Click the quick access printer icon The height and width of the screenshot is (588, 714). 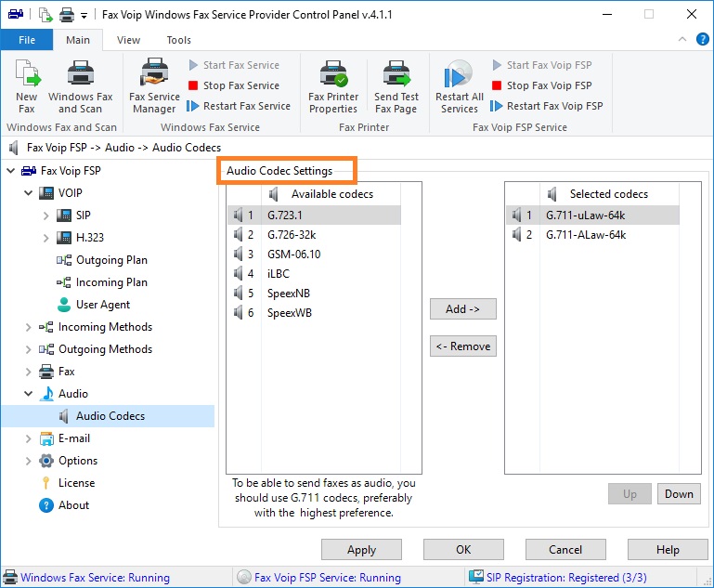67,15
